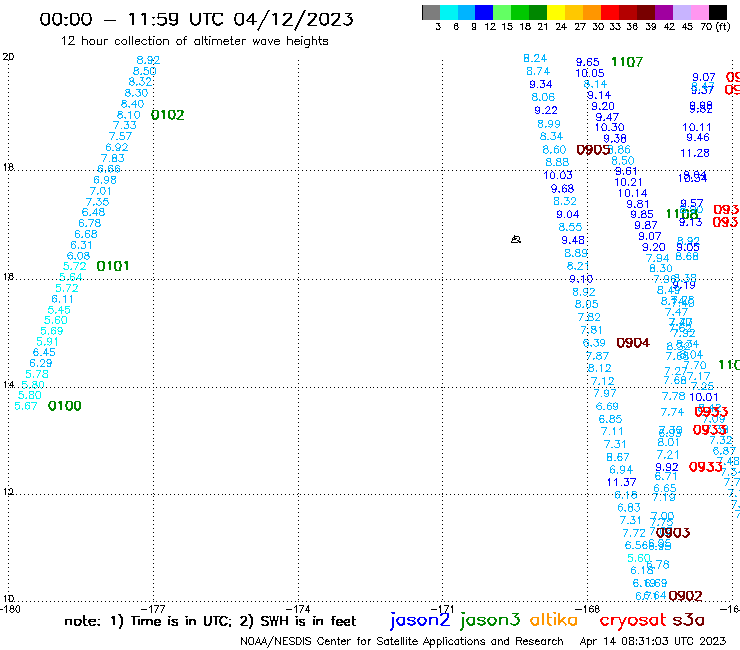Click the date range title '00:00 – 11:59 UTC 04/12/2023'
The image size is (740, 650).
tap(196, 19)
